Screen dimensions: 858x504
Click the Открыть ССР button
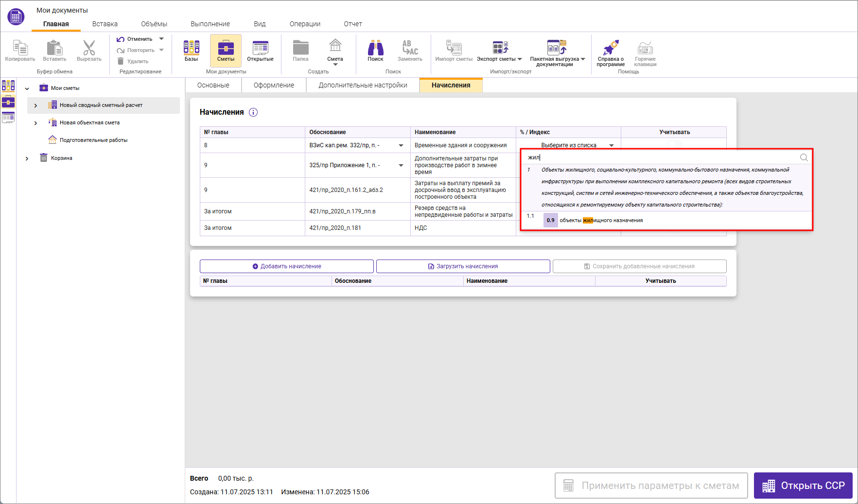tap(803, 486)
